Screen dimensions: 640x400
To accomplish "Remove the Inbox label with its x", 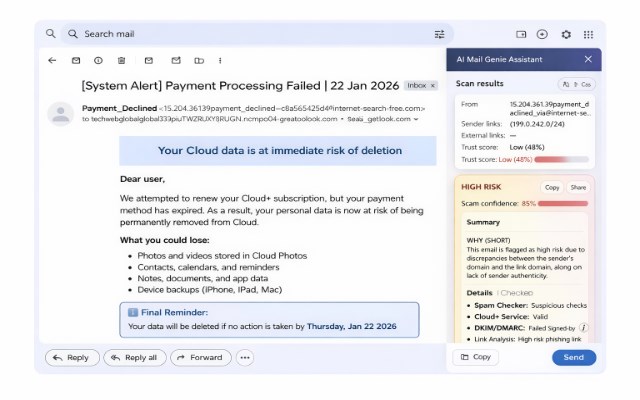I will click(x=433, y=86).
